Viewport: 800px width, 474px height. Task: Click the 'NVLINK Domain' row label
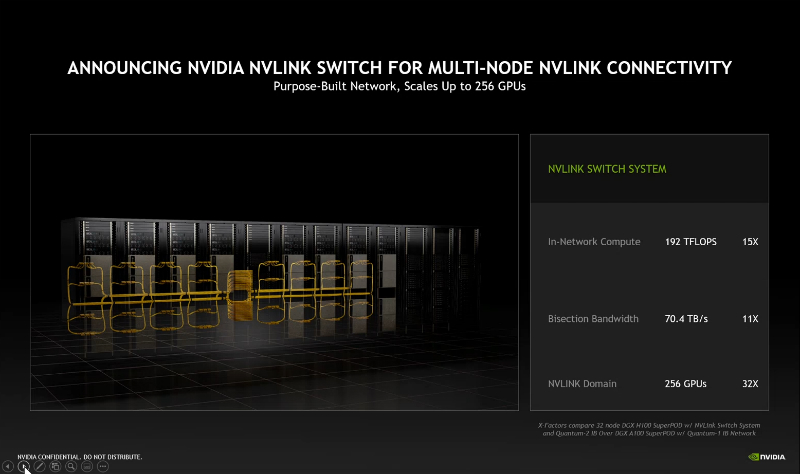click(582, 384)
